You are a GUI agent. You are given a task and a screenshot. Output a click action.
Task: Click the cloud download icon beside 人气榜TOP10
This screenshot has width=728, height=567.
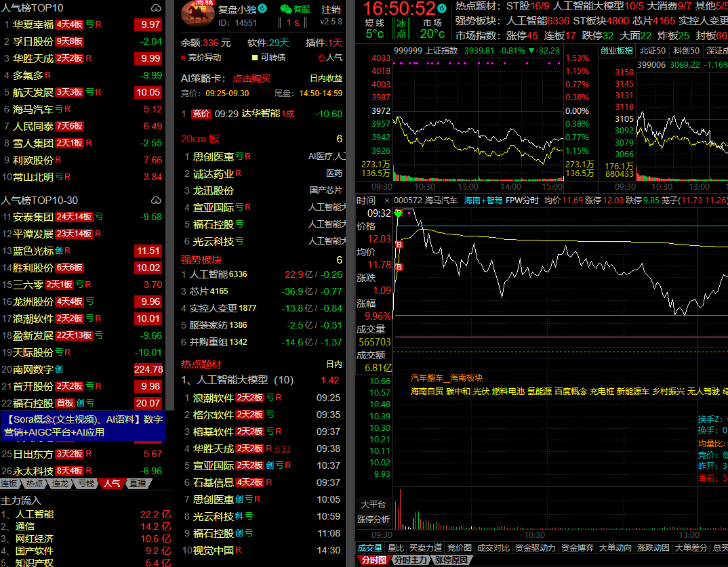pyautogui.click(x=157, y=8)
